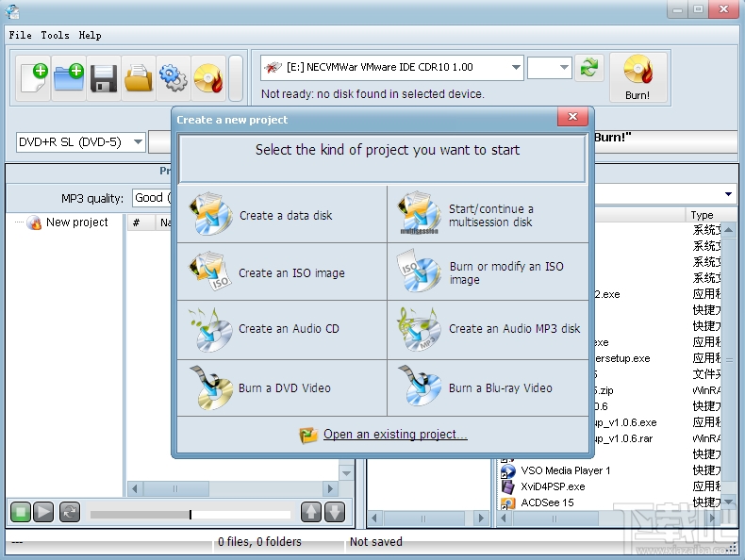Open the Tools menu
Image resolution: width=745 pixels, height=560 pixels.
[55, 35]
